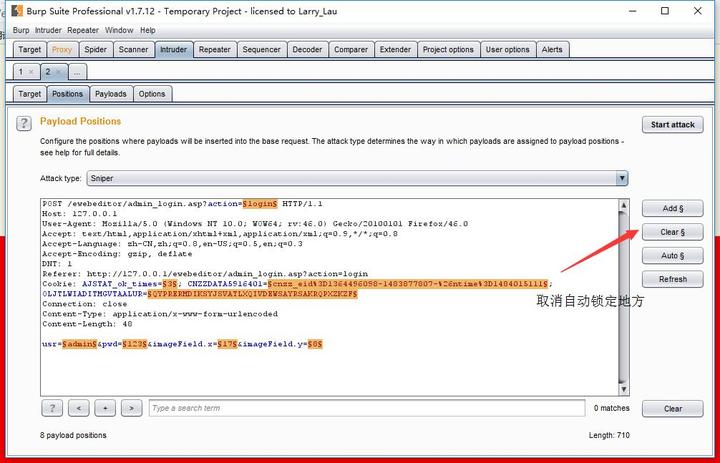Click the search help question mark button
This screenshot has height=463, width=720.
click(x=52, y=408)
